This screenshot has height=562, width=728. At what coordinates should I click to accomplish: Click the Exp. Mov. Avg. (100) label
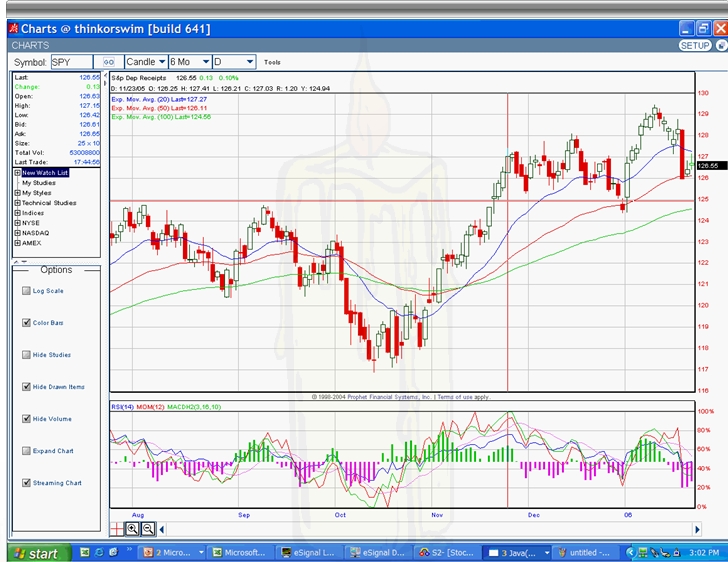tap(161, 117)
